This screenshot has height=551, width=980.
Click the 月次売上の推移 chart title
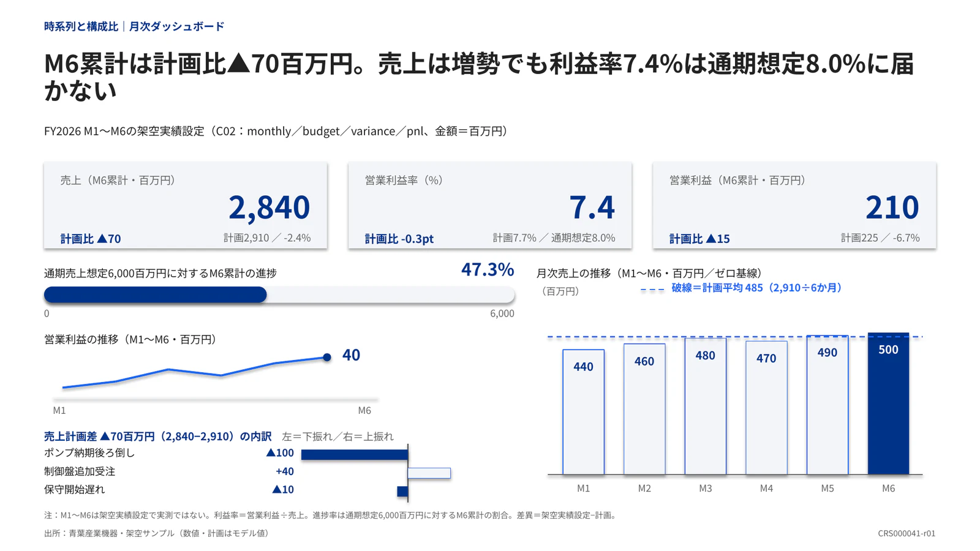(649, 273)
